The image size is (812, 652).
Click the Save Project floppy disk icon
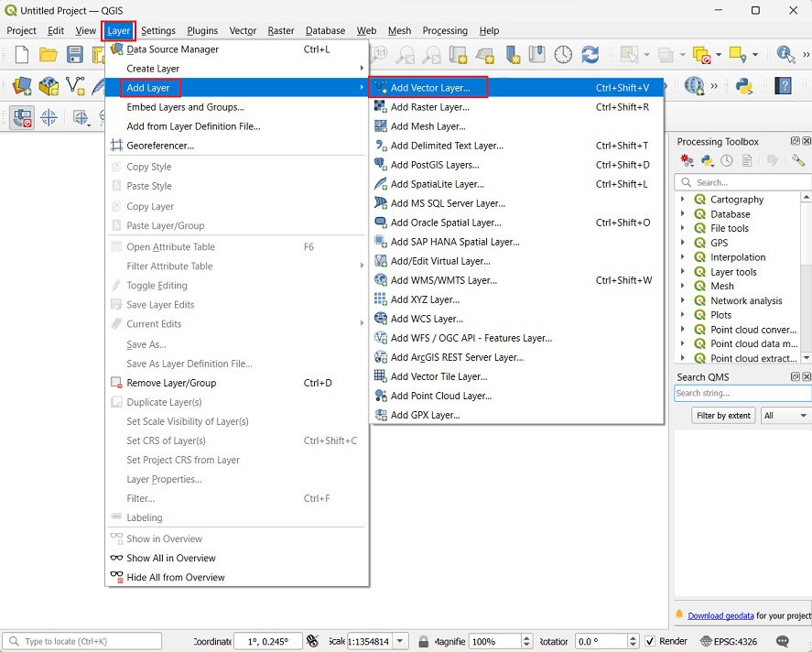pyautogui.click(x=75, y=55)
